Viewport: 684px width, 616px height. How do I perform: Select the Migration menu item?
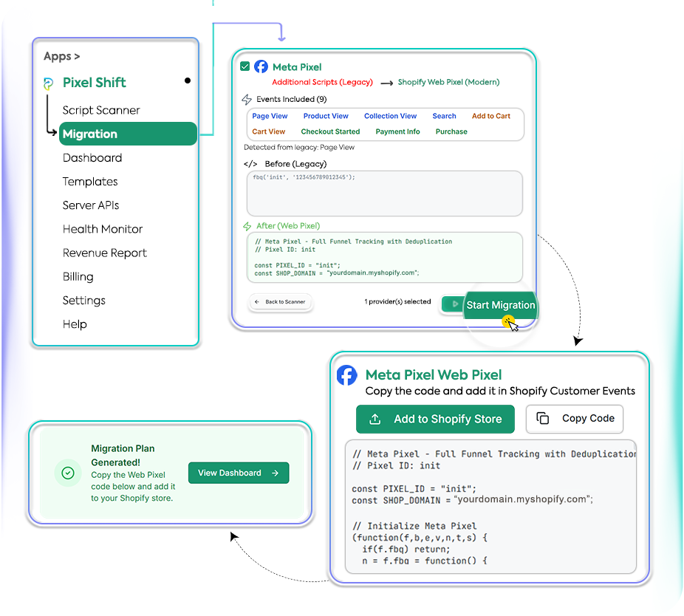tap(128, 134)
